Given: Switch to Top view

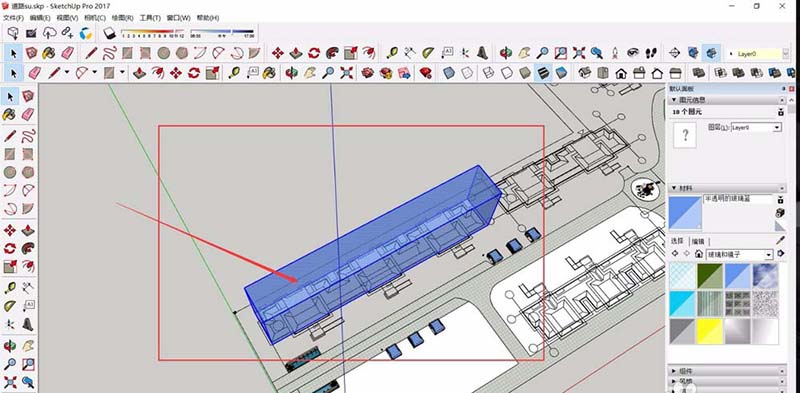Looking at the screenshot, I should (603, 73).
